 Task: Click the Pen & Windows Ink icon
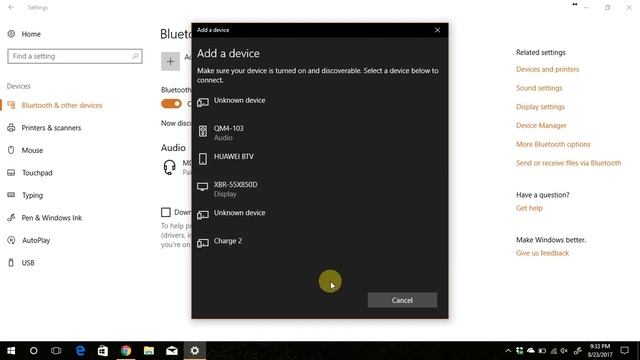click(11, 218)
